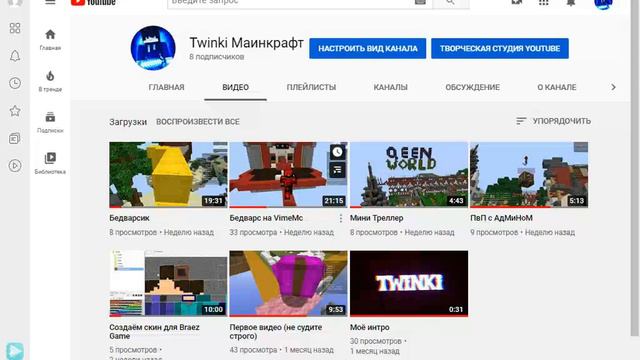Open the browser sidebar history clock icon
The image size is (640, 360).
pyautogui.click(x=15, y=83)
